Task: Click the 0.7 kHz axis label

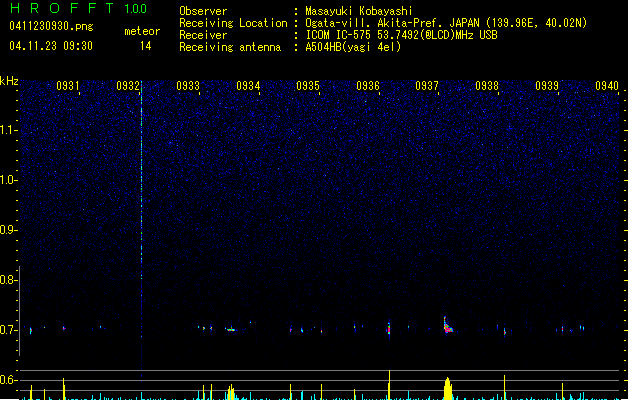Action: tap(8, 330)
